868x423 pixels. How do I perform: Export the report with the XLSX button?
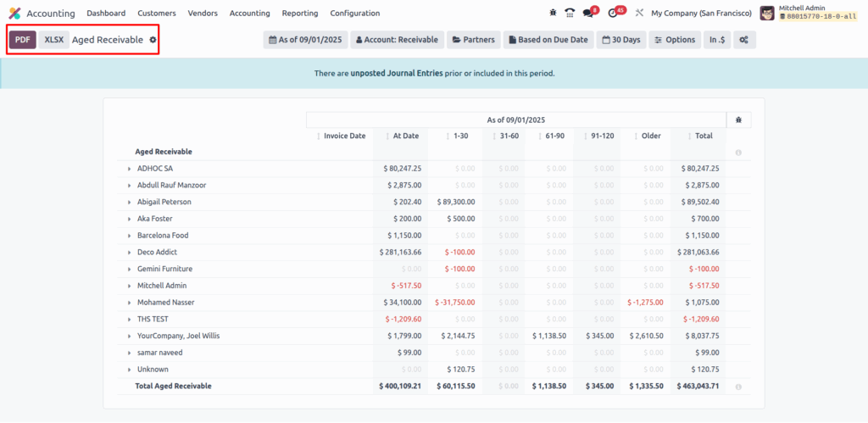pyautogui.click(x=54, y=40)
